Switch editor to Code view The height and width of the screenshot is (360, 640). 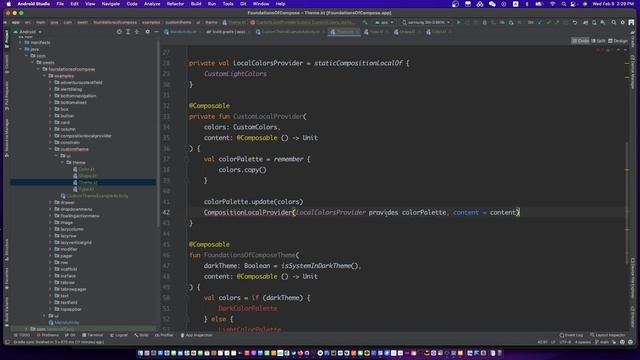580,41
